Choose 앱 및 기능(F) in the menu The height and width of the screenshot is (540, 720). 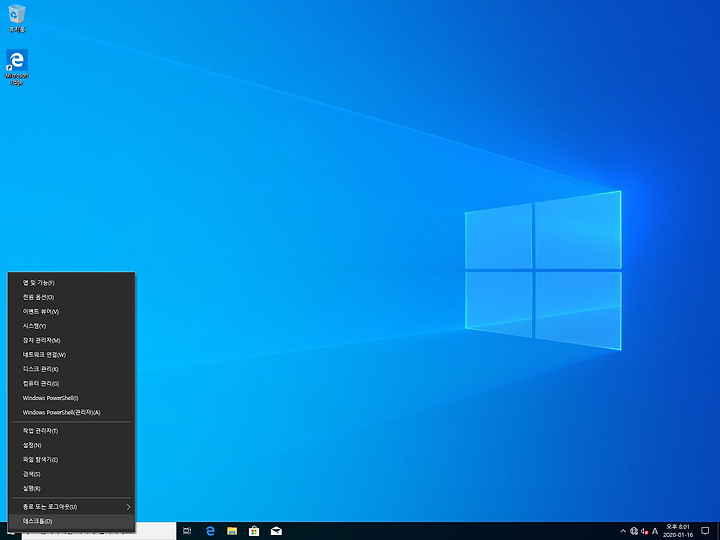72,283
